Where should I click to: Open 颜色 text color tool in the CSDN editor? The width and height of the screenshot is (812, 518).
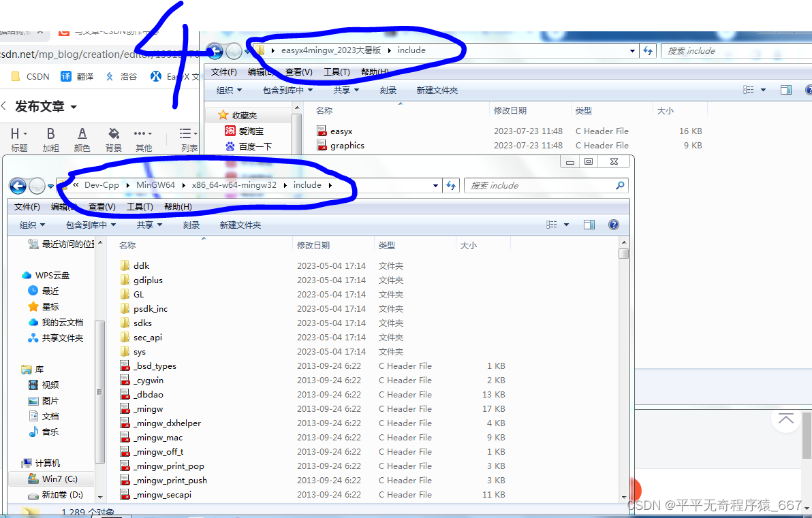82,140
